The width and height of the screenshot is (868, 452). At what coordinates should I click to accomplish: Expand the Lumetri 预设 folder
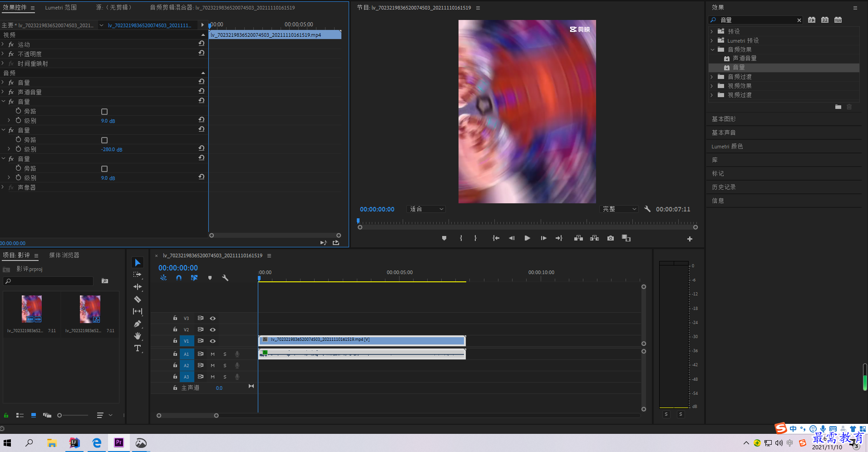[712, 40]
